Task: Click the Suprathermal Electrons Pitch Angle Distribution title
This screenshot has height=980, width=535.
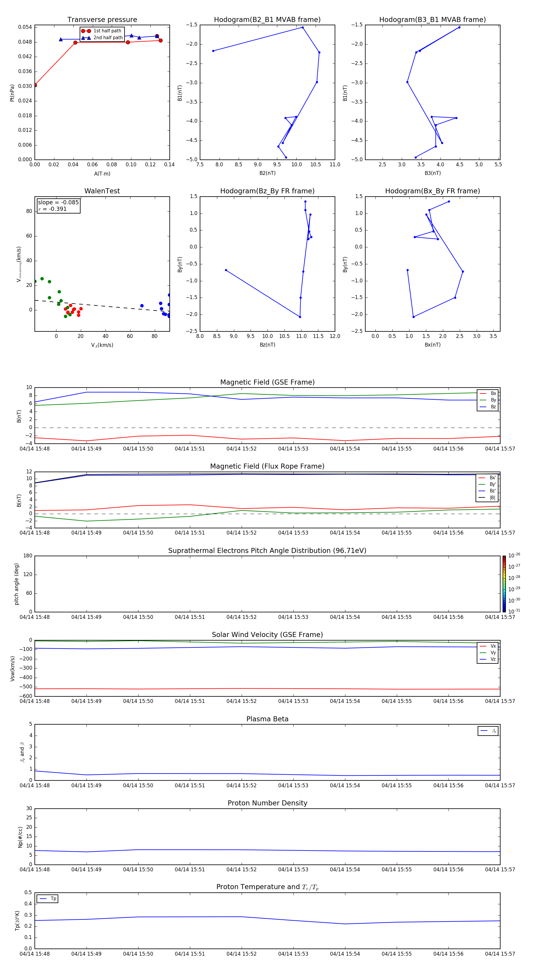Action: coord(267,551)
